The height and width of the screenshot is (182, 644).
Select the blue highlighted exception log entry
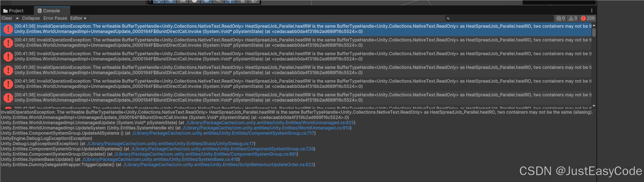point(296,29)
